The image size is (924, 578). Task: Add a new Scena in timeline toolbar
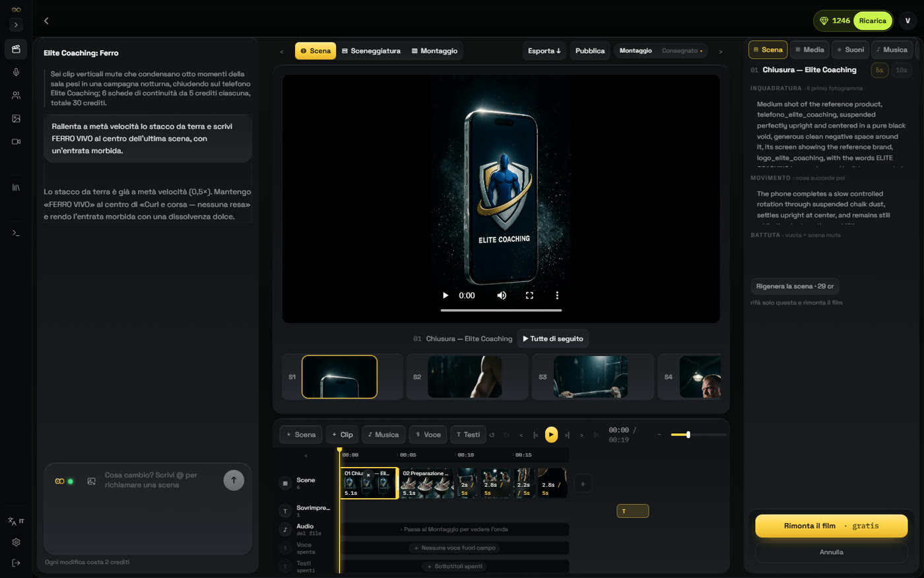pos(301,435)
